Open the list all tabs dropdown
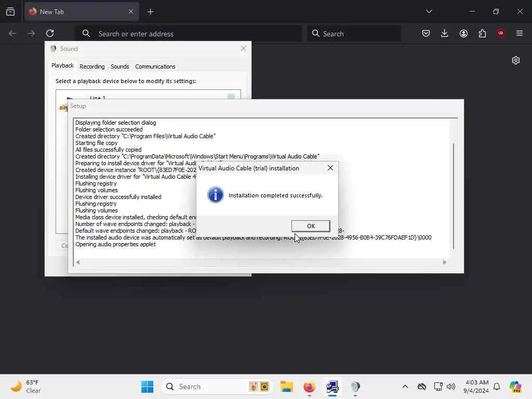This screenshot has height=399, width=532. click(x=429, y=11)
